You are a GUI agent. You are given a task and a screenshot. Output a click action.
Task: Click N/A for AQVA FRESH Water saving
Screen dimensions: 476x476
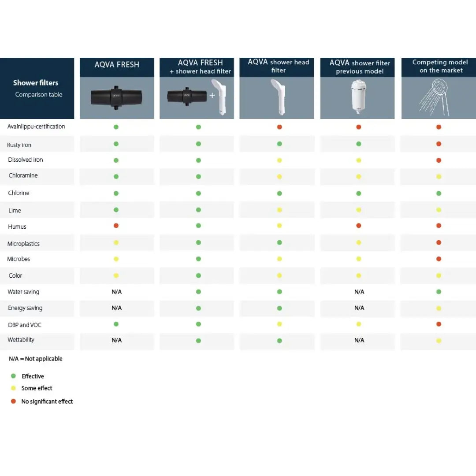116,292
